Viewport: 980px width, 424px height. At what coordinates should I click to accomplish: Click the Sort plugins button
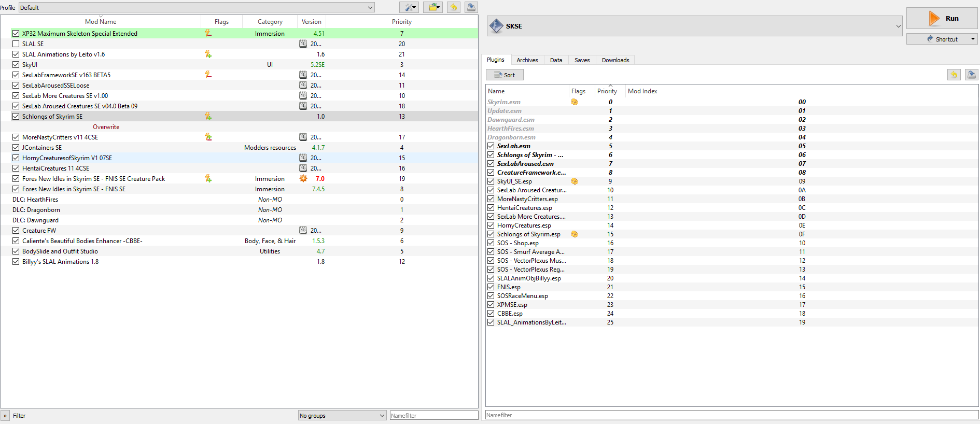pyautogui.click(x=505, y=75)
